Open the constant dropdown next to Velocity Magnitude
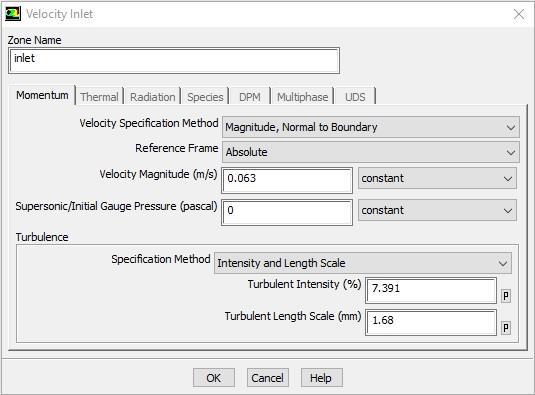535x395 pixels. point(437,178)
